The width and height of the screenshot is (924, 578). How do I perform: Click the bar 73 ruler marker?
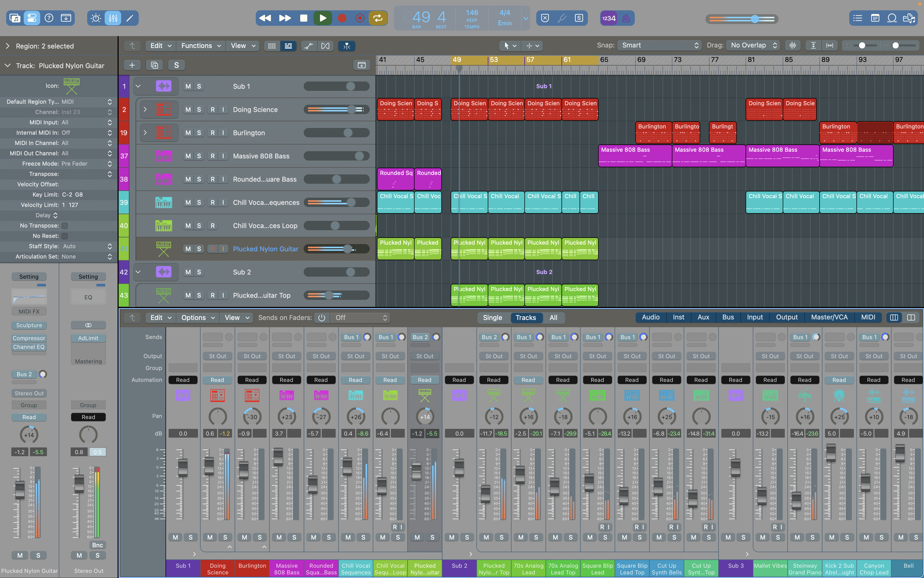pos(677,60)
